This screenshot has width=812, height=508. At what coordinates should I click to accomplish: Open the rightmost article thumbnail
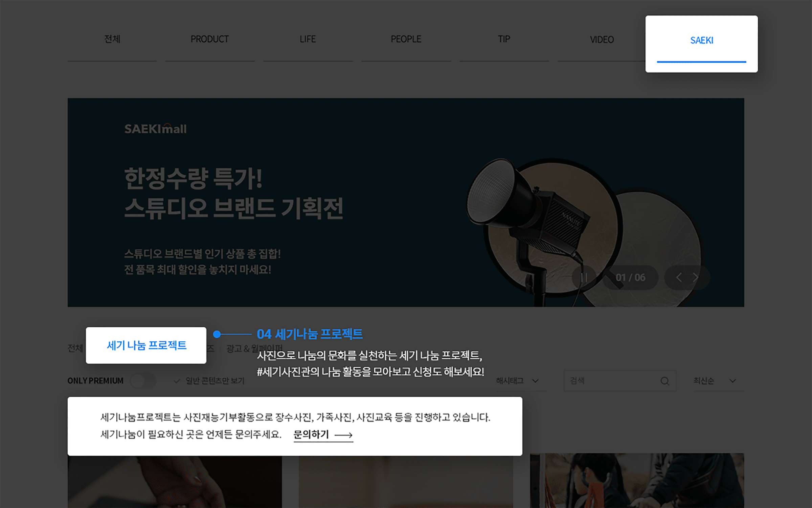coord(637,480)
